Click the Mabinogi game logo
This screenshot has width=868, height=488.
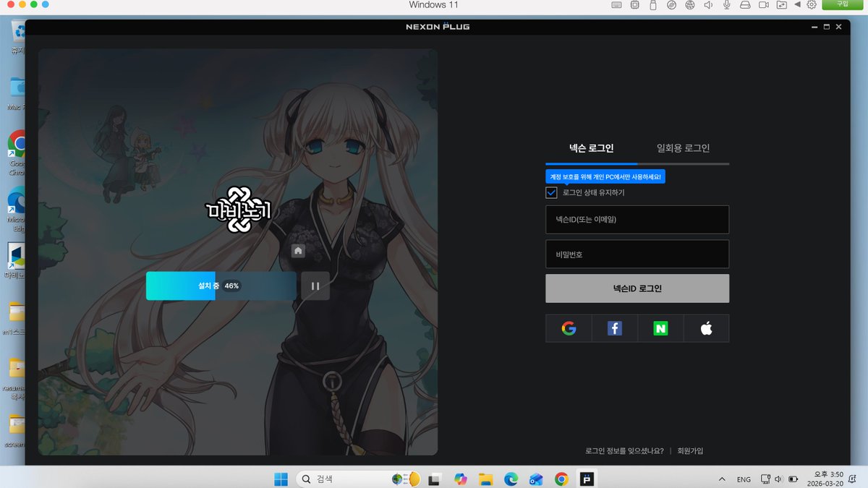tap(238, 210)
